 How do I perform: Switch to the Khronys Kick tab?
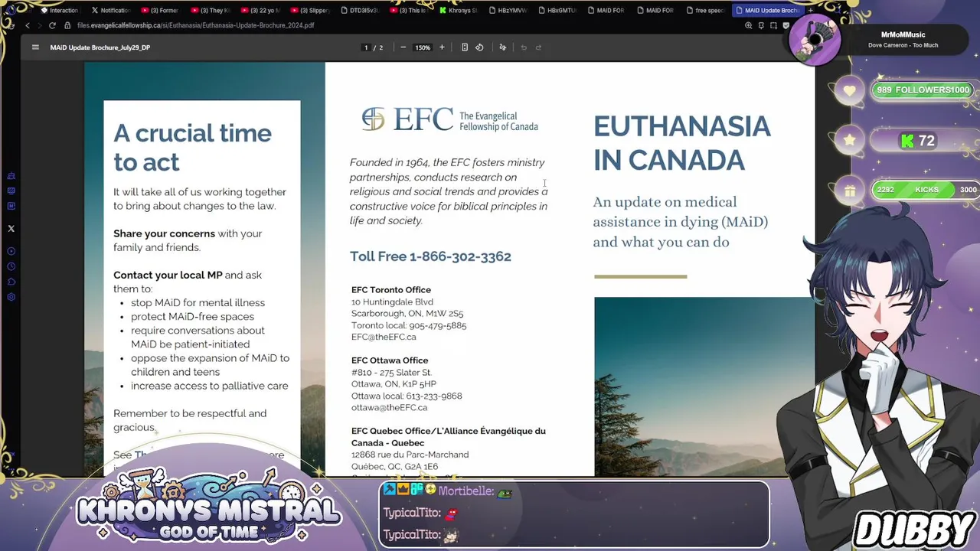pos(458,11)
